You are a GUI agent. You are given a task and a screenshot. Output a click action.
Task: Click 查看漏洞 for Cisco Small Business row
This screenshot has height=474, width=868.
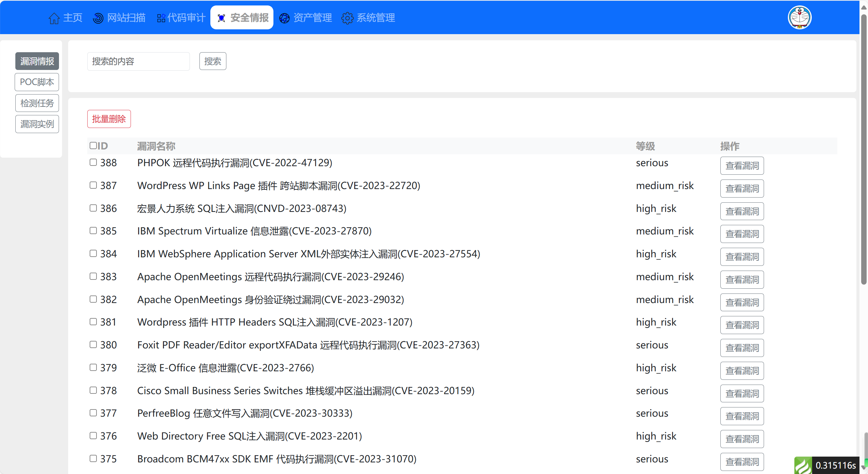tap(742, 393)
